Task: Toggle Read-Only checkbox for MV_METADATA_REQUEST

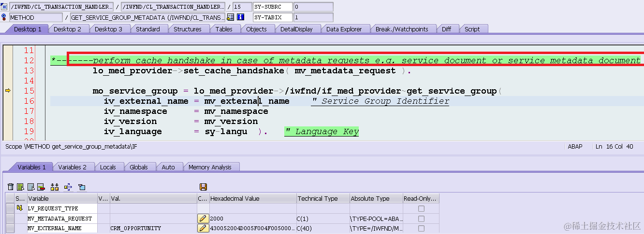Action: coord(421,219)
